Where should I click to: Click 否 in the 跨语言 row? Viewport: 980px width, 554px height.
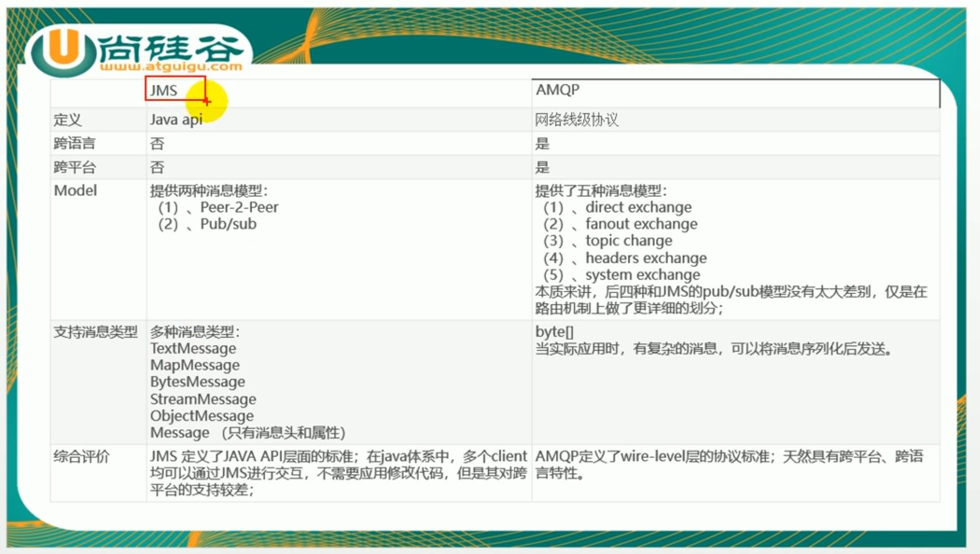click(157, 143)
